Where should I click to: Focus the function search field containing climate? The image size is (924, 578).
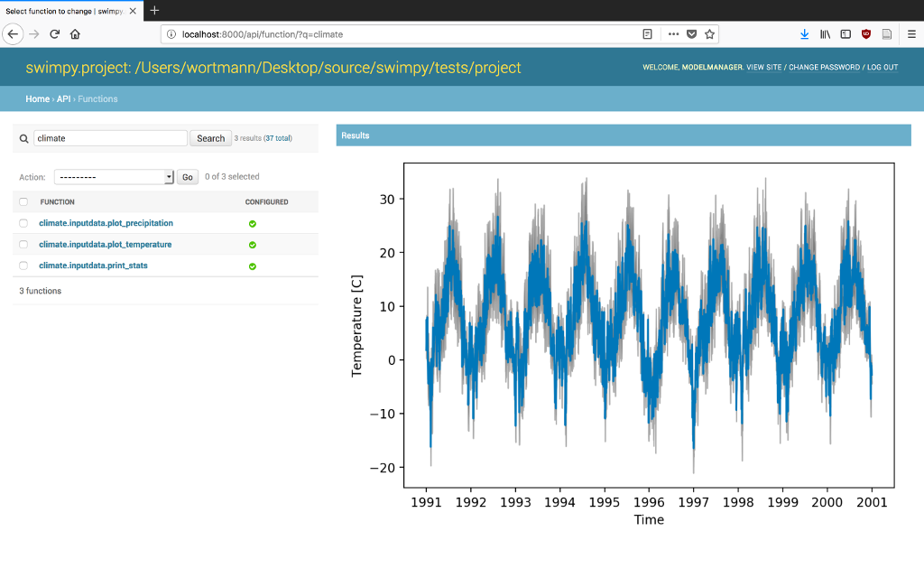click(x=110, y=138)
